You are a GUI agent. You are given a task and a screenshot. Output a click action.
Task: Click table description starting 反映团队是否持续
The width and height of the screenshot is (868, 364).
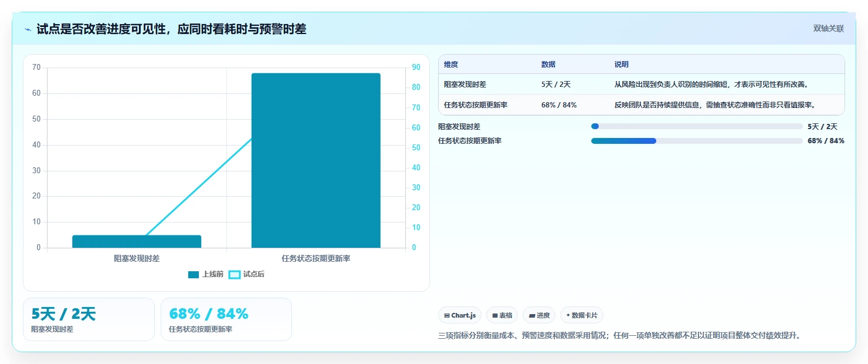(716, 105)
